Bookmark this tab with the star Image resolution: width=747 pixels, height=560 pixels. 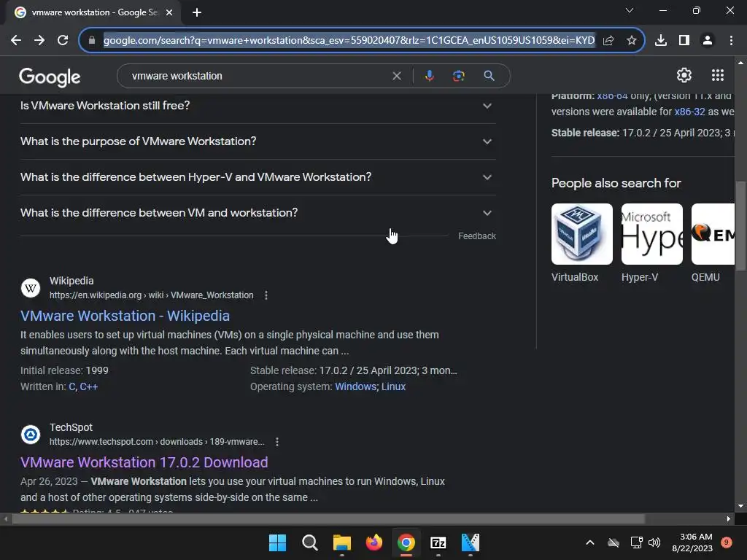tap(632, 41)
